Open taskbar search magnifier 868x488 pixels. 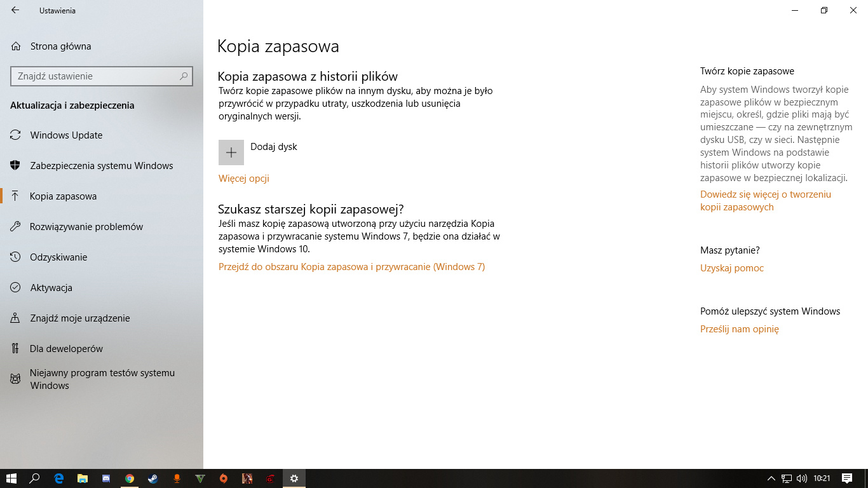(x=35, y=478)
